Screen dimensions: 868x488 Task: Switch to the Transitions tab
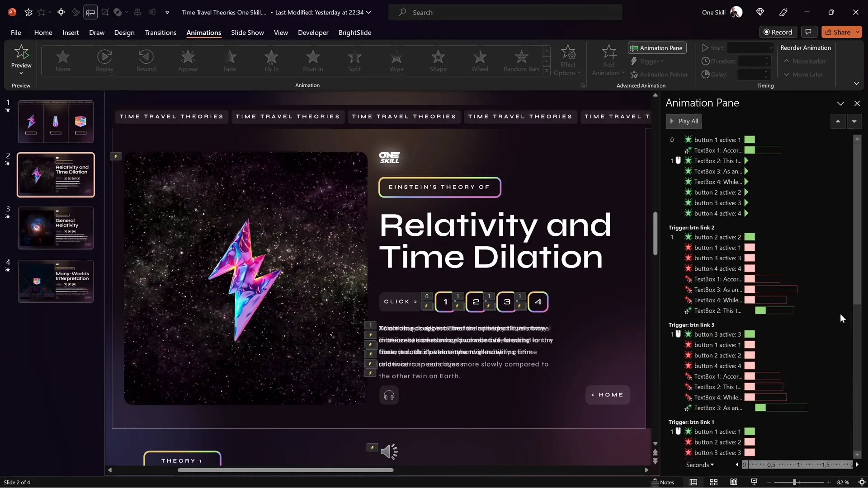pos(160,33)
